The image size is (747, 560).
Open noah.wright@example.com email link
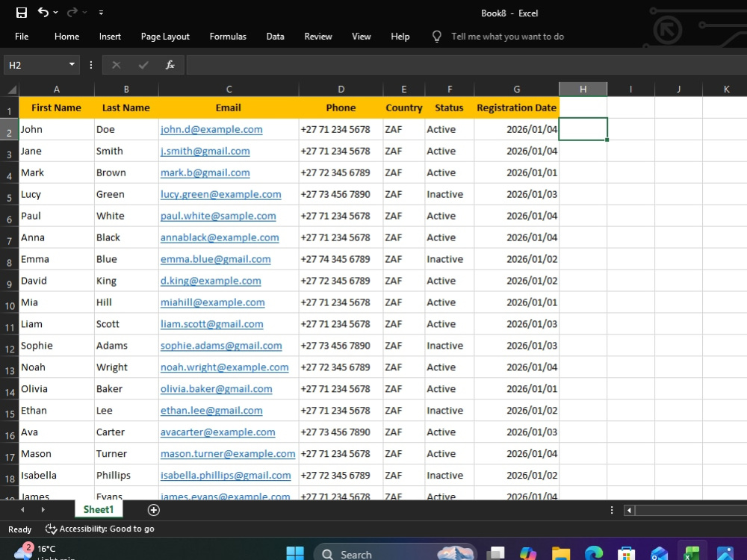pyautogui.click(x=224, y=367)
